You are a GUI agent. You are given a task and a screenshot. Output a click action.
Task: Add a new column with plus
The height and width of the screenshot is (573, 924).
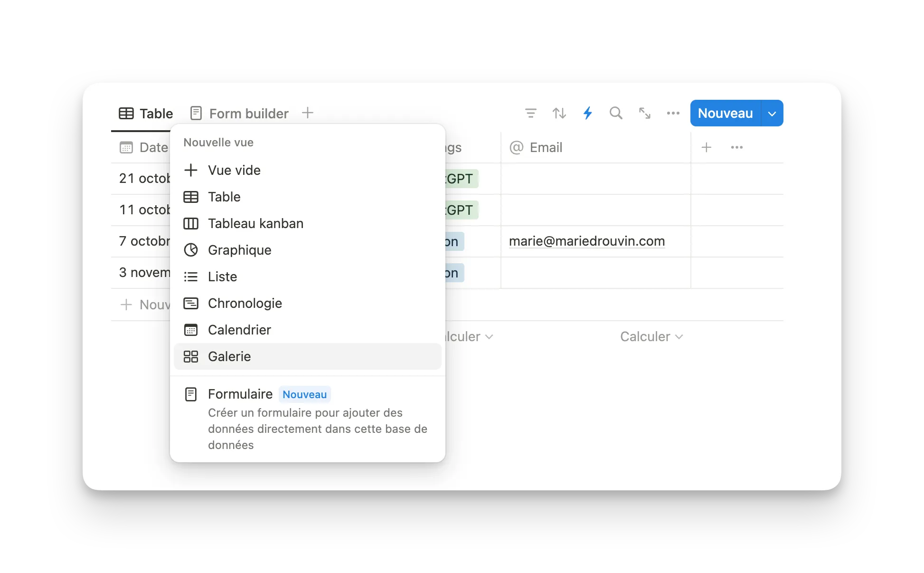706,147
